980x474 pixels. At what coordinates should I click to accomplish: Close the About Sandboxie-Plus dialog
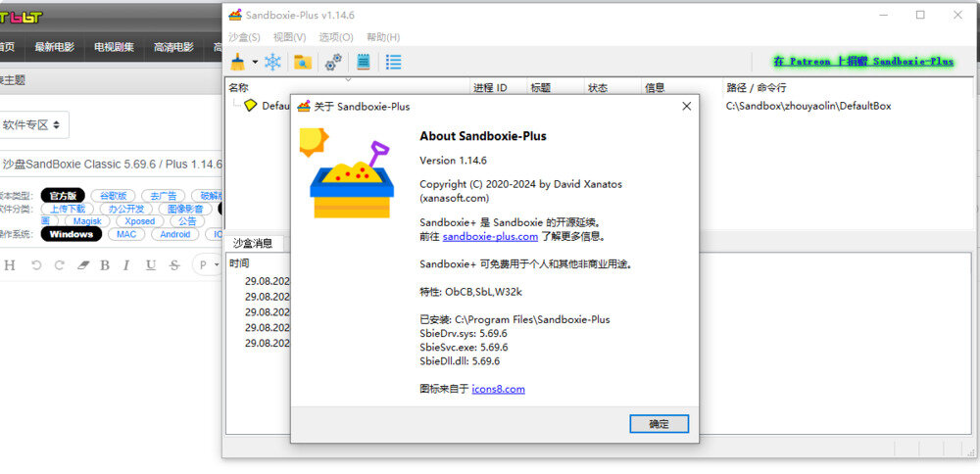(x=686, y=106)
